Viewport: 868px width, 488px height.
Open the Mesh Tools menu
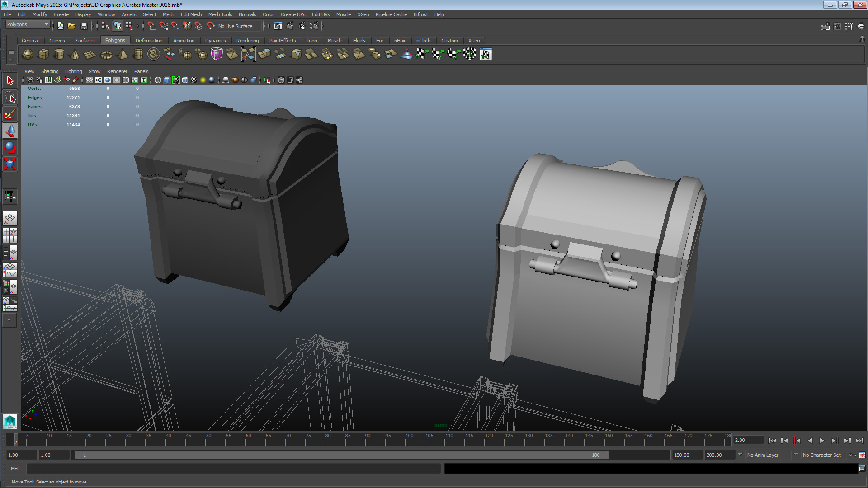[220, 14]
